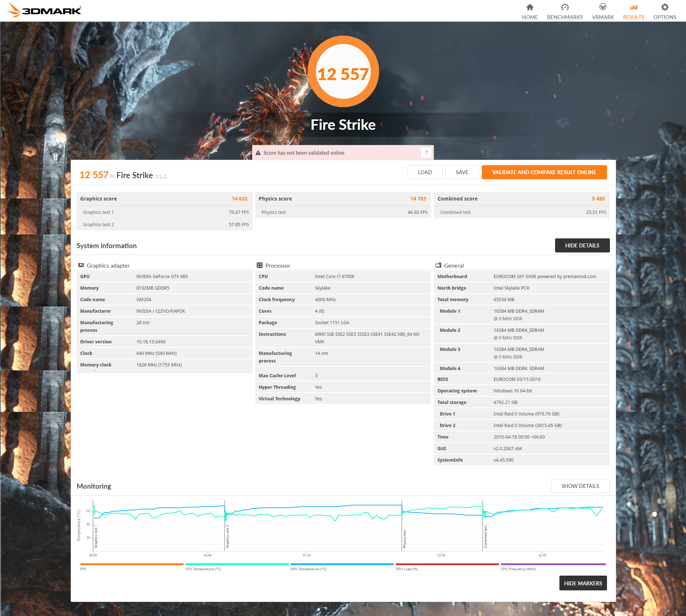The image size is (686, 616).
Task: Open the VRMARK menu label
Action: [603, 17]
